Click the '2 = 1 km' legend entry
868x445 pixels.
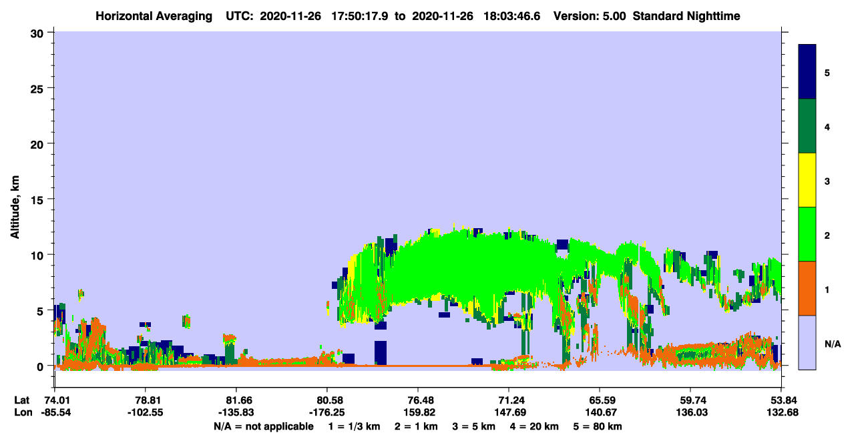tap(416, 426)
